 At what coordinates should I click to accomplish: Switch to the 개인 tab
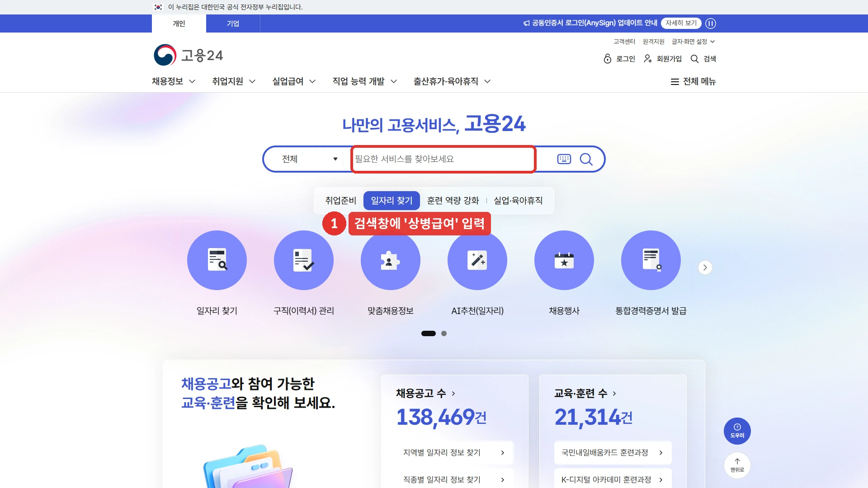pos(179,23)
